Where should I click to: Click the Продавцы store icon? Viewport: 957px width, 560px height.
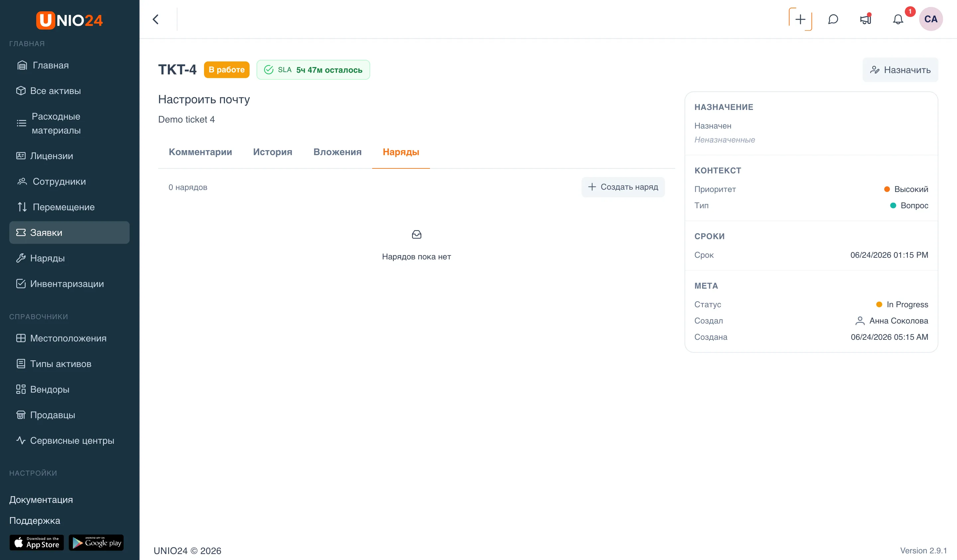pos(21,415)
